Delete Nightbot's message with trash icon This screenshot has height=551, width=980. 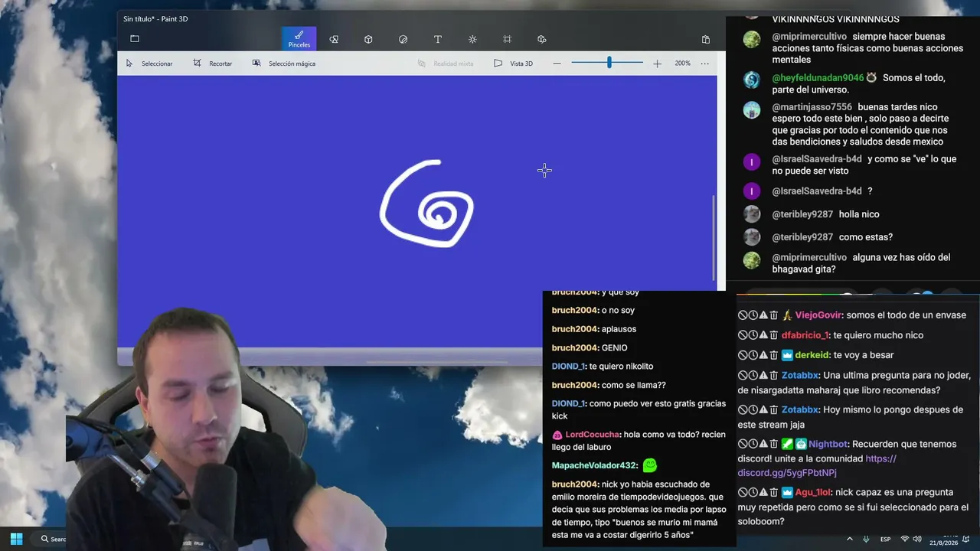point(773,444)
